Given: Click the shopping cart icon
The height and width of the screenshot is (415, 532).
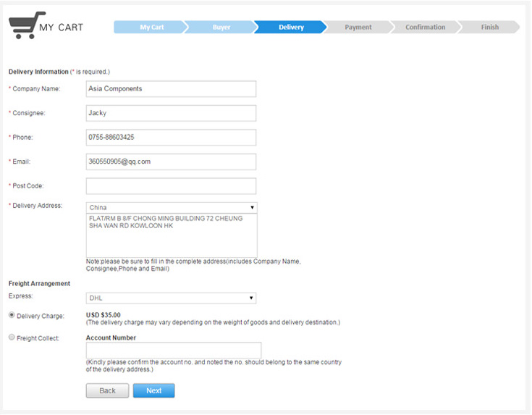Looking at the screenshot, I should (x=23, y=27).
